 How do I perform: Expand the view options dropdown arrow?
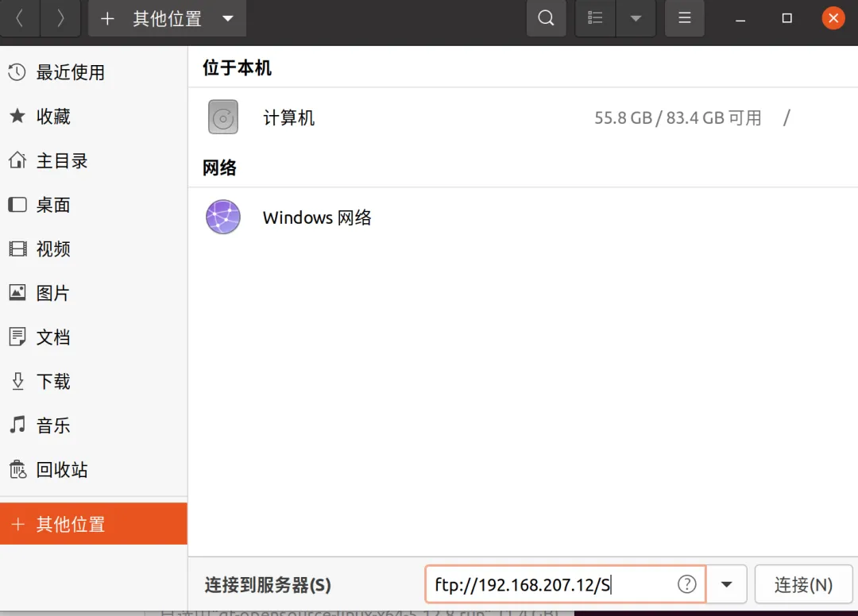click(636, 18)
